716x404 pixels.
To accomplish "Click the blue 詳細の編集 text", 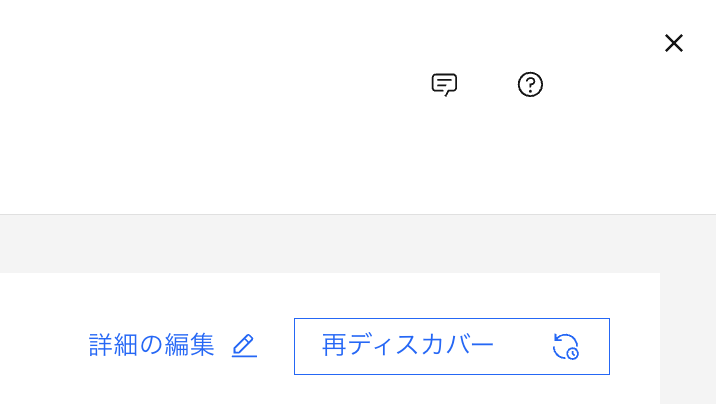I will click(152, 346).
